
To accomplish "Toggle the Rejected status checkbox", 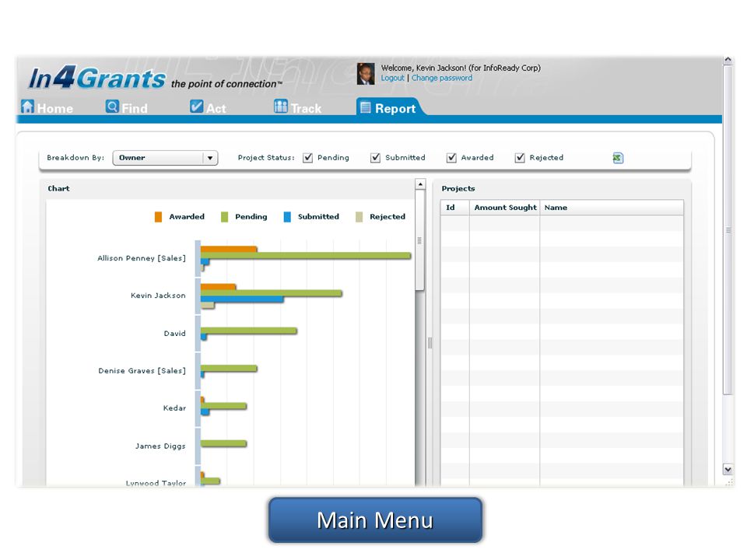I will tap(520, 158).
